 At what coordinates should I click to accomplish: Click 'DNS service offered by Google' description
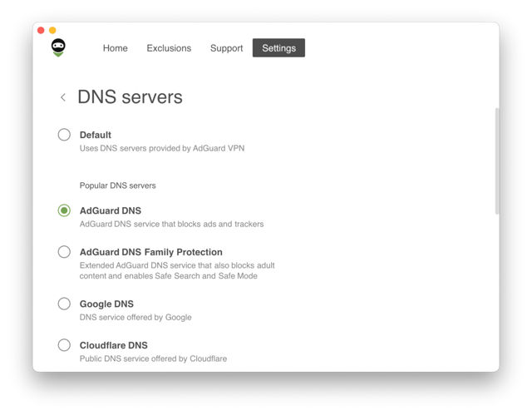(x=135, y=317)
